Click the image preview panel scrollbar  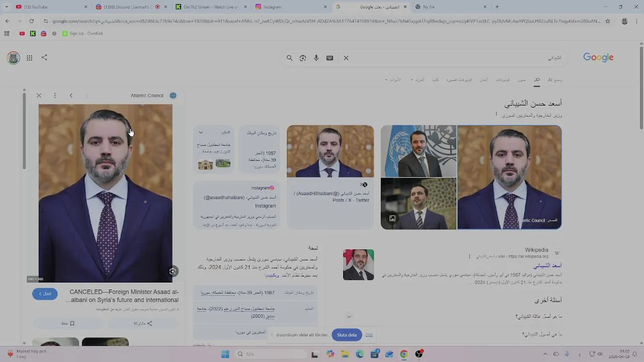pos(24,131)
